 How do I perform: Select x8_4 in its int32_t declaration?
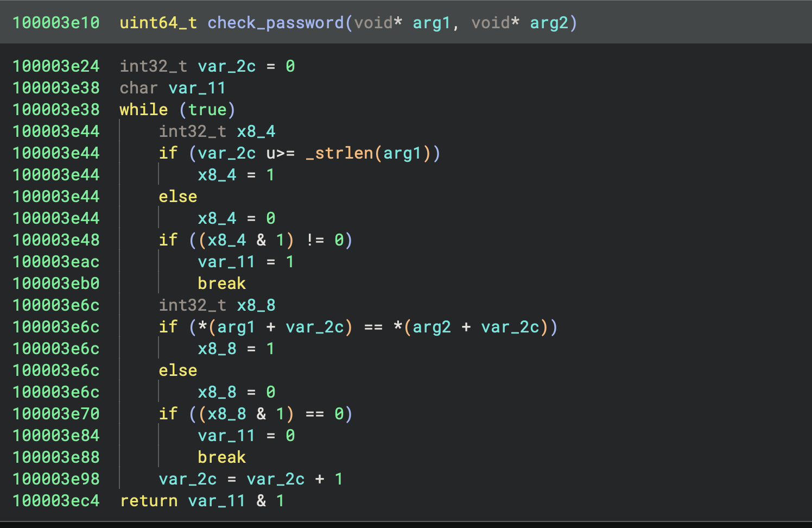coord(256,131)
